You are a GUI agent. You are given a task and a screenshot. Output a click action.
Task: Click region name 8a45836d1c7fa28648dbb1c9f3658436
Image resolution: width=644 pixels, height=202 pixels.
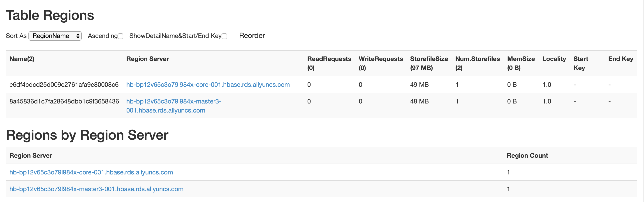pyautogui.click(x=64, y=101)
